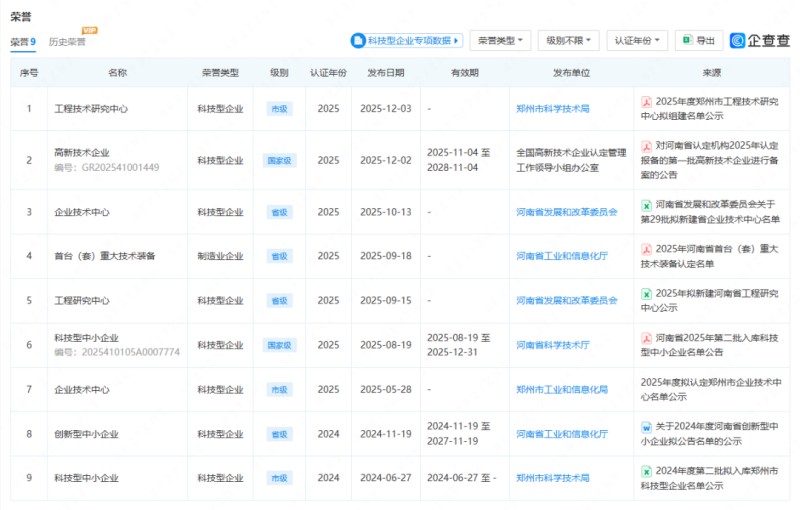The width and height of the screenshot is (800, 510).
Task: Open 郑州市科学技术局 link in row 1
Action: pyautogui.click(x=552, y=108)
